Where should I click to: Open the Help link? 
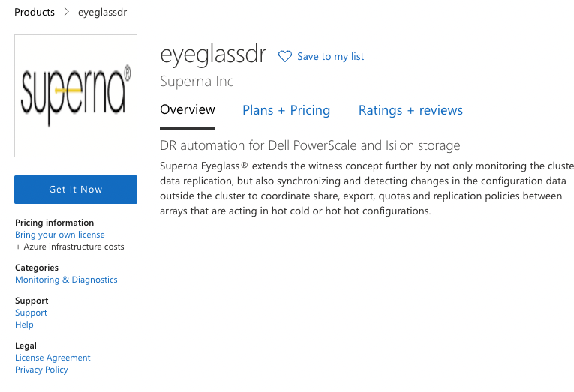coord(24,325)
